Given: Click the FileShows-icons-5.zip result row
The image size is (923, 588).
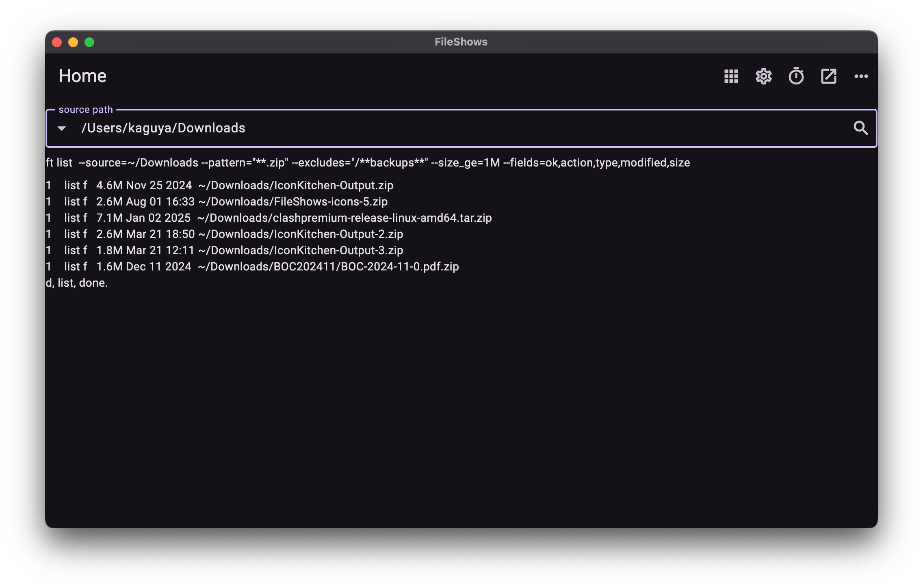Looking at the screenshot, I should point(293,201).
